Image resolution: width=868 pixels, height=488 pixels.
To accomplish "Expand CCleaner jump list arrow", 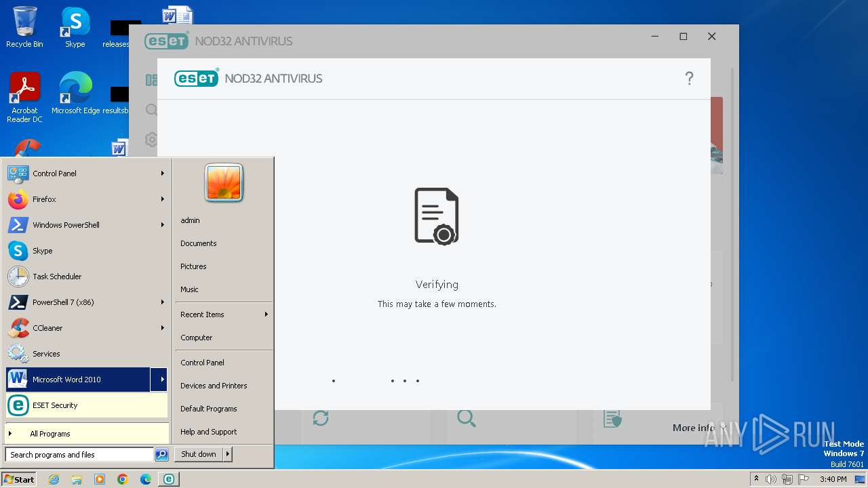I will click(x=163, y=328).
